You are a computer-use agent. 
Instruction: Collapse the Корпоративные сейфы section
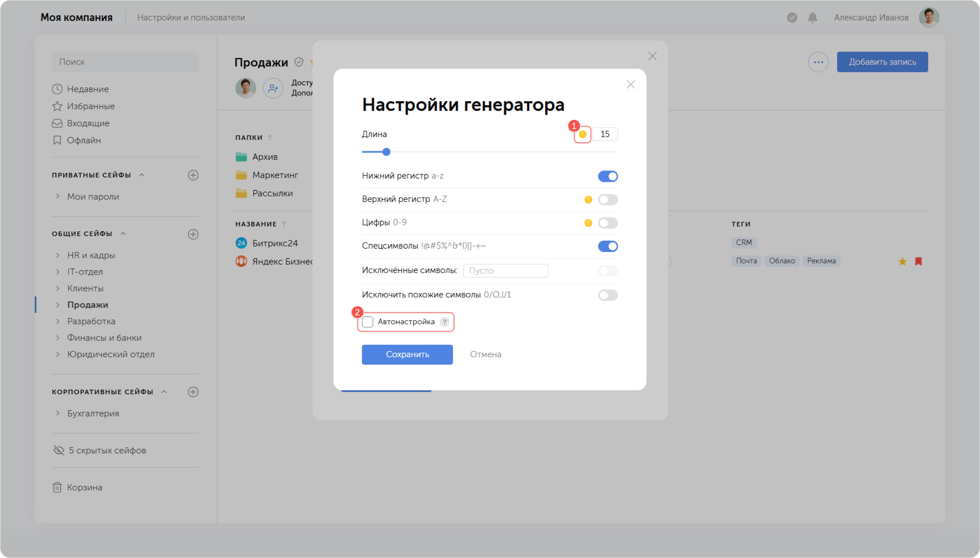(x=164, y=392)
